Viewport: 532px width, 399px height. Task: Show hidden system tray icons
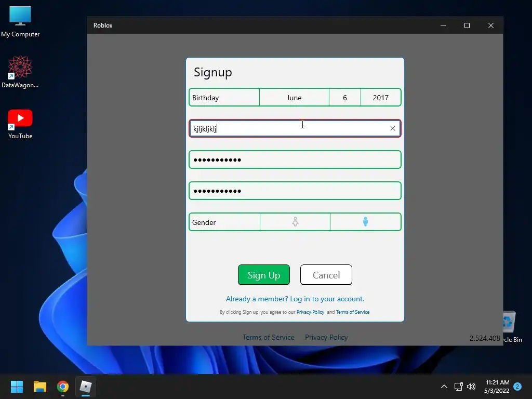point(444,387)
